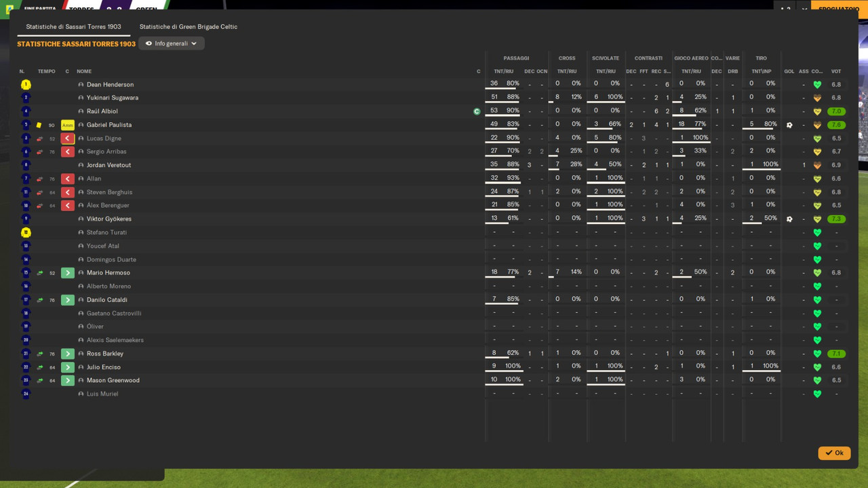Click Stefano Turati's yellow goalkeeper shirt number

[x=26, y=232]
